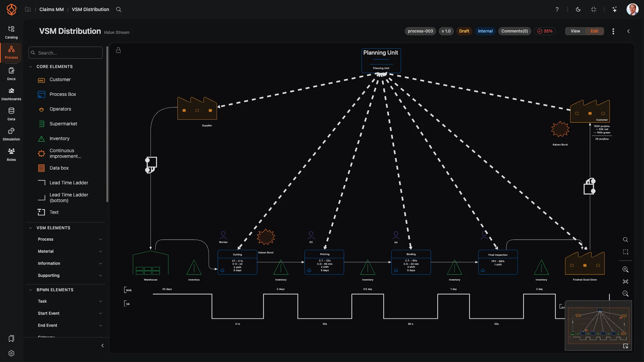Expand the Material group

(x=70, y=251)
